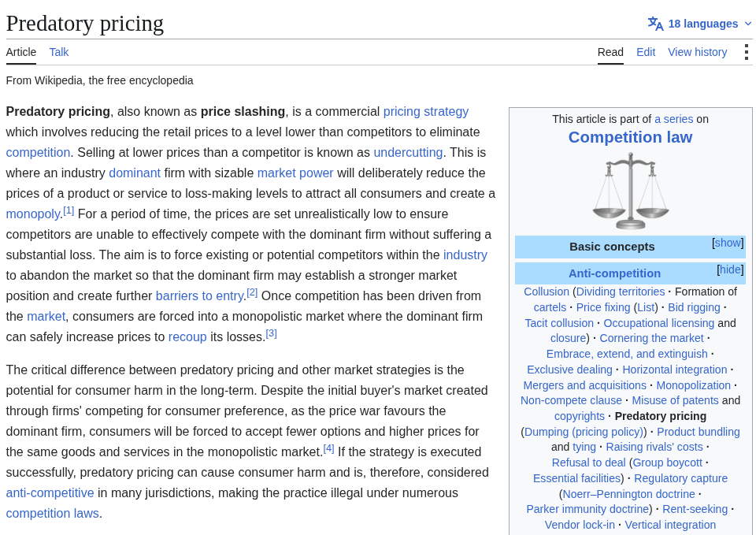The image size is (756, 535).
Task: Open the competition link in first paragraph
Action: [38, 152]
